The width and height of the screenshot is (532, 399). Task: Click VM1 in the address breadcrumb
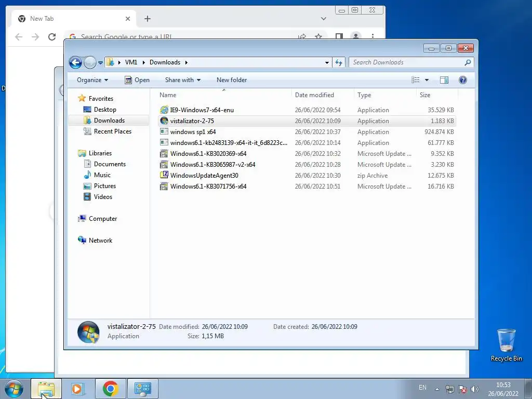pos(131,62)
